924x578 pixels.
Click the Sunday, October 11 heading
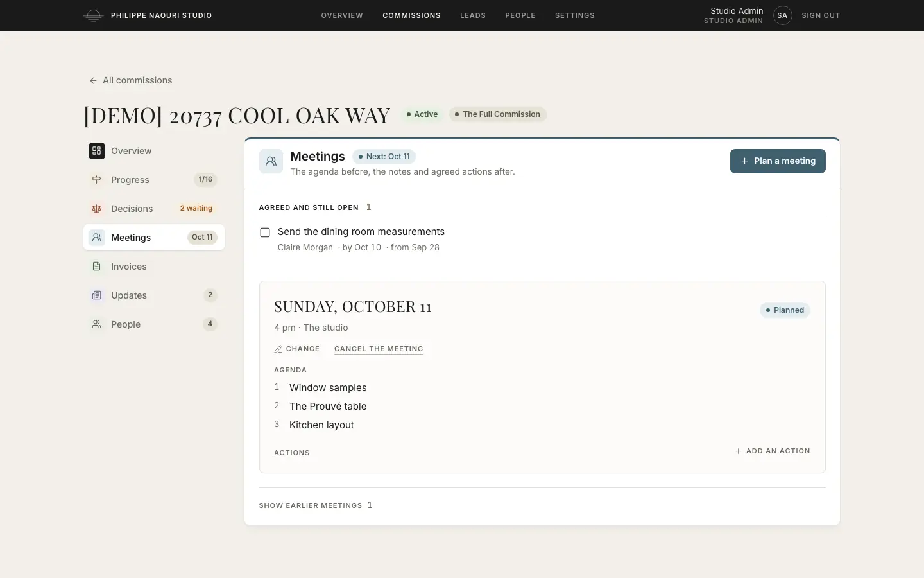(x=353, y=307)
